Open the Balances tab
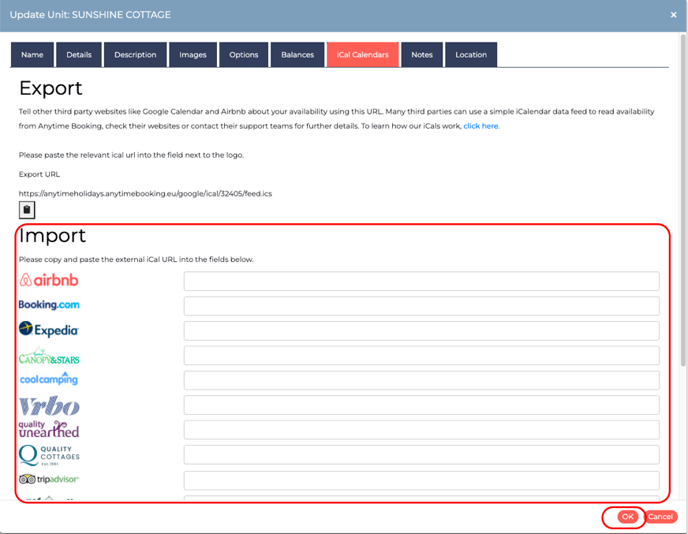The height and width of the screenshot is (534, 688). pyautogui.click(x=297, y=55)
